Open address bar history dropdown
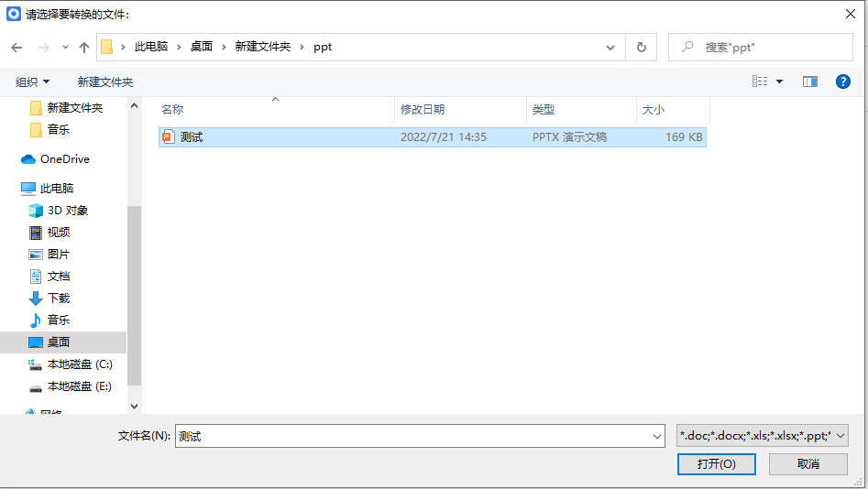Image resolution: width=868 pixels, height=489 pixels. (610, 48)
